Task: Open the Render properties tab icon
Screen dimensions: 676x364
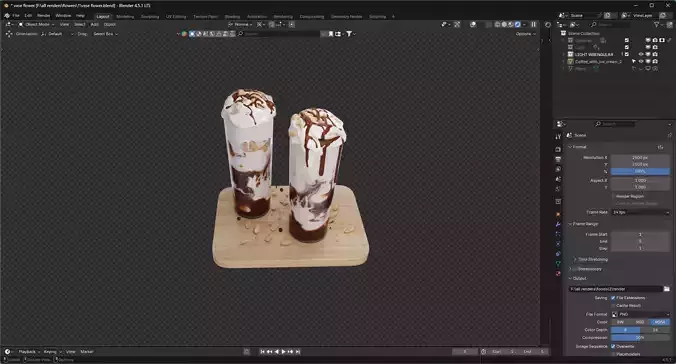Action: 558,149
